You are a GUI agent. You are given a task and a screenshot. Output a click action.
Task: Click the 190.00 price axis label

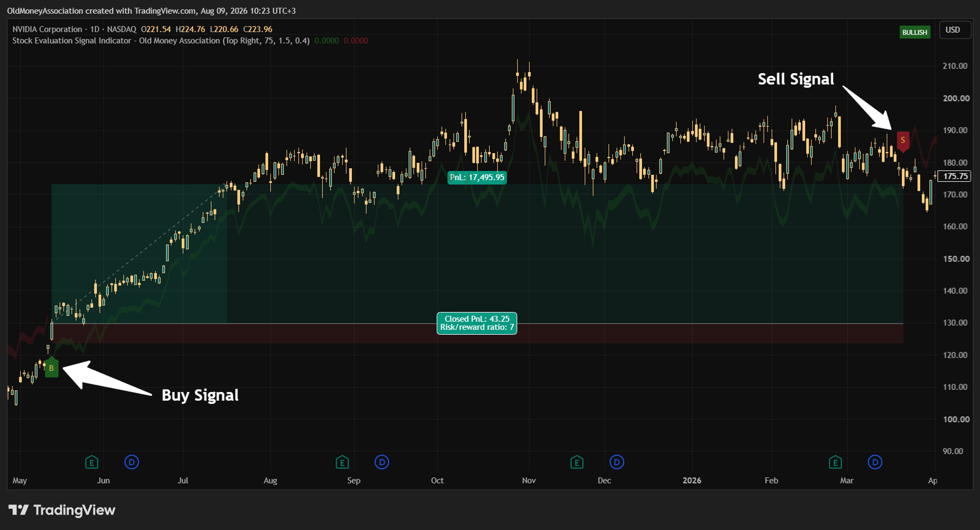pos(955,130)
